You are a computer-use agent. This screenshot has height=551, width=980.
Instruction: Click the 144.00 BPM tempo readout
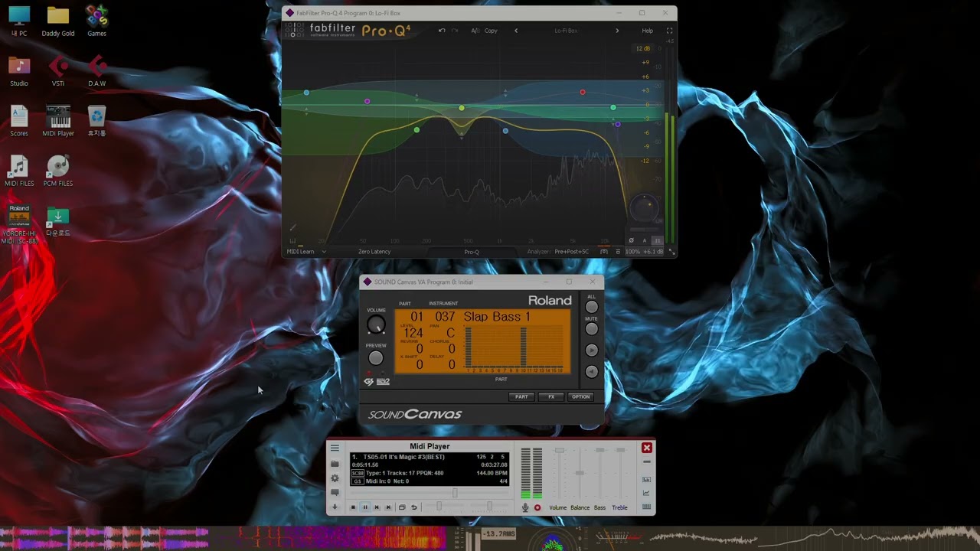492,473
